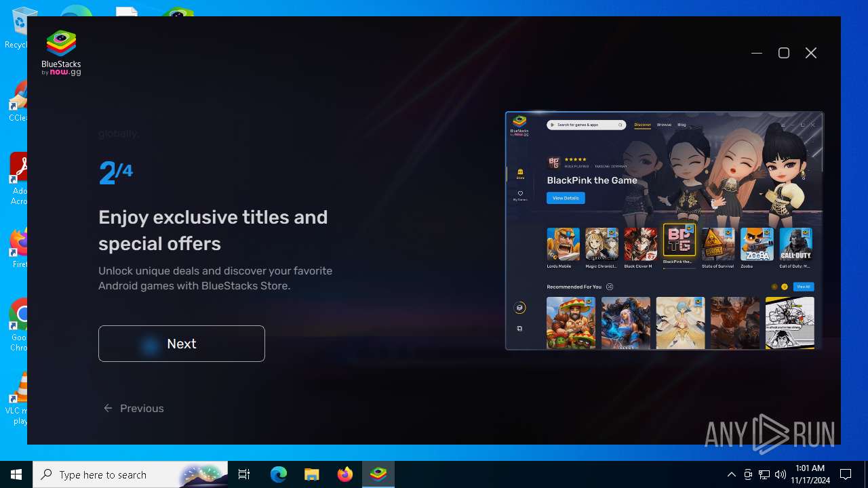The width and height of the screenshot is (868, 488).
Task: Launch Firefox from the taskbar
Action: [344, 474]
